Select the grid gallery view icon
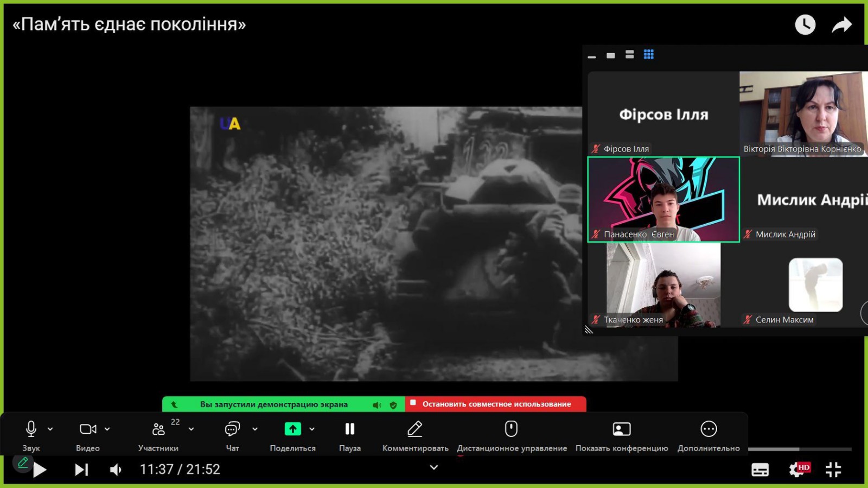868x488 pixels. pos(649,54)
